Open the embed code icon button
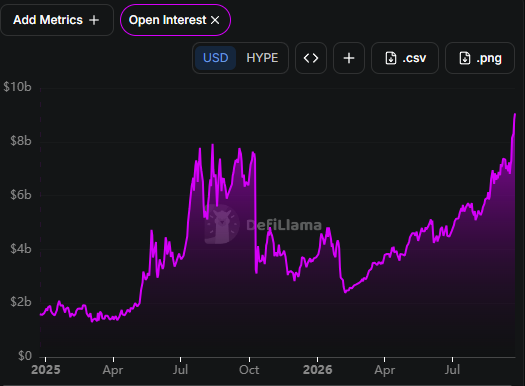The image size is (525, 386). [x=311, y=58]
